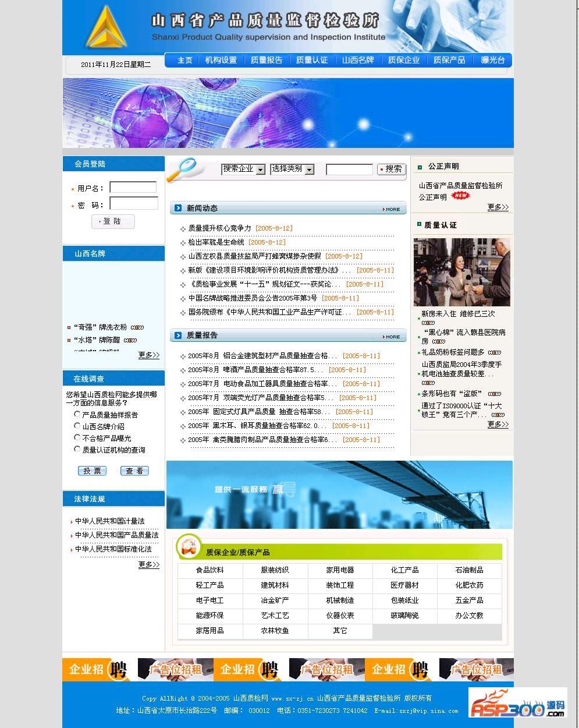579x728 pixels.
Task: Focus the search keyword input field
Action: (x=349, y=169)
